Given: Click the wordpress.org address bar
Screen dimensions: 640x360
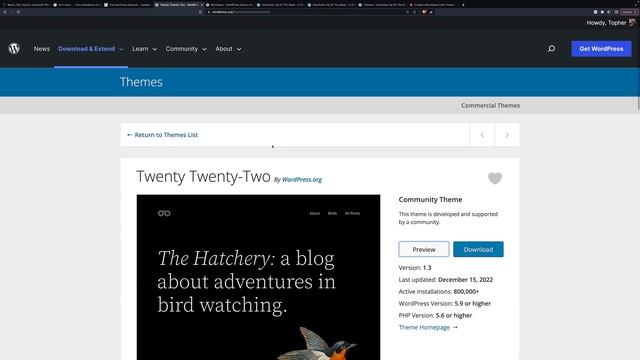Looking at the screenshot, I should tap(307, 12).
